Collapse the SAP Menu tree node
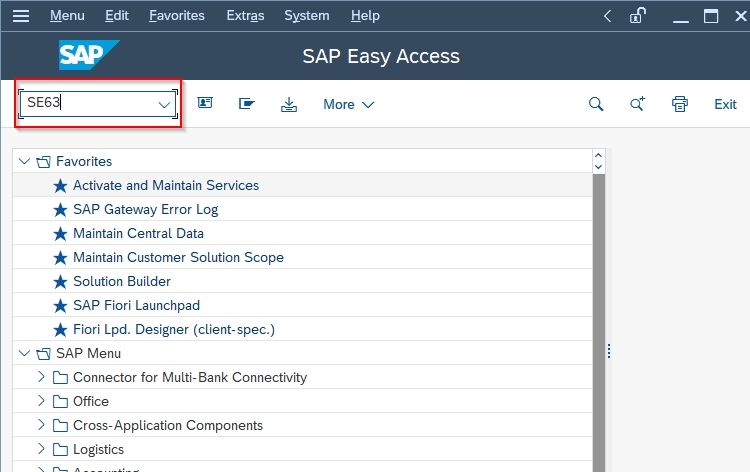The image size is (750, 472). click(x=24, y=353)
